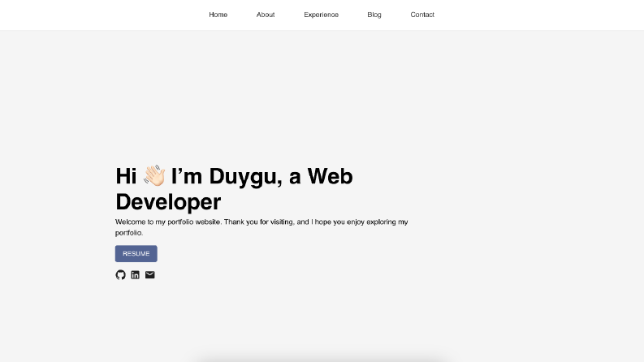644x362 pixels.
Task: Navigate to Experience in the navbar
Action: pyautogui.click(x=321, y=15)
